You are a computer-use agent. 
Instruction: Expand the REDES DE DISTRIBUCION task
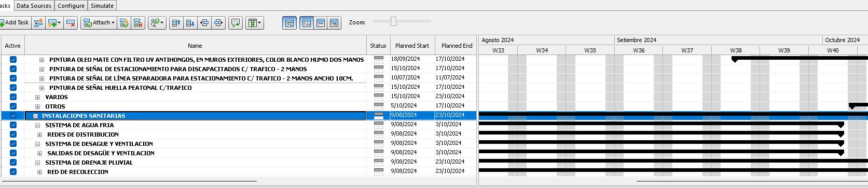[39, 135]
